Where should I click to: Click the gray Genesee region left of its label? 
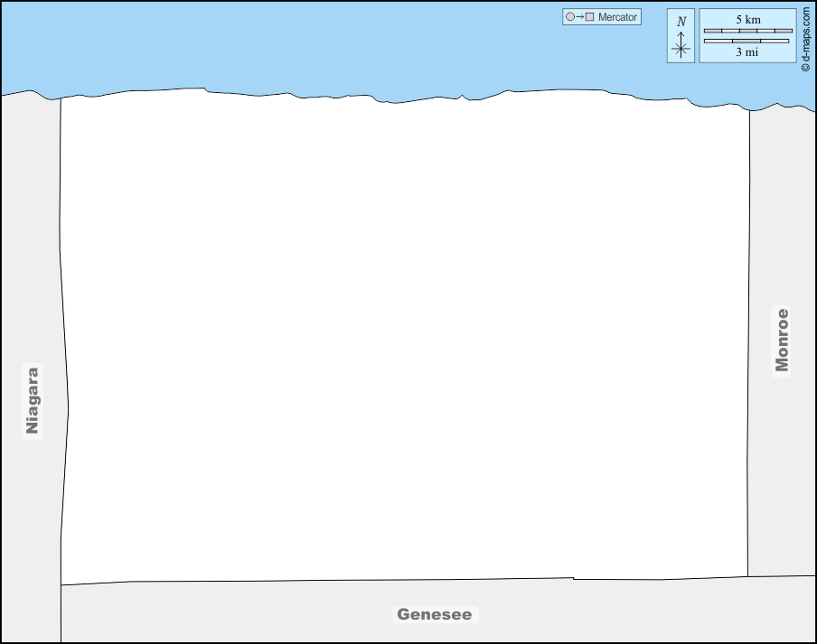226,614
